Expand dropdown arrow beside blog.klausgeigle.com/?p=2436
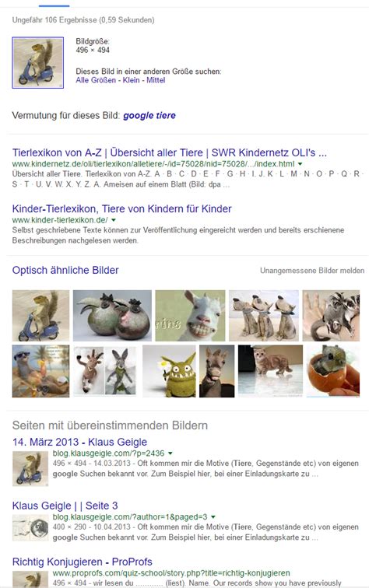 (x=170, y=453)
